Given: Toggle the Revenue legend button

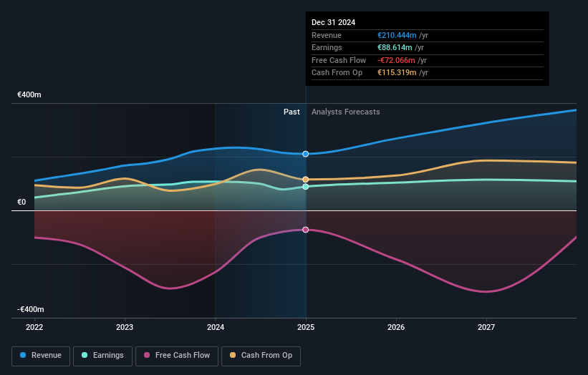Looking at the screenshot, I should [41, 356].
